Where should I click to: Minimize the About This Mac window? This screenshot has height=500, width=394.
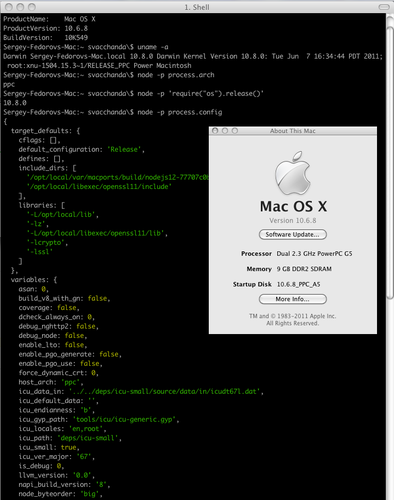click(225, 131)
